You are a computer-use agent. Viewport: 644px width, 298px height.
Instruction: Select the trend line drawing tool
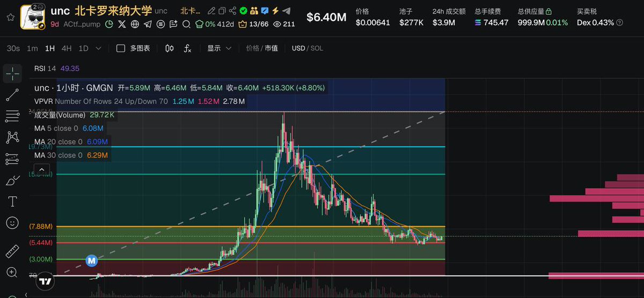[12, 96]
